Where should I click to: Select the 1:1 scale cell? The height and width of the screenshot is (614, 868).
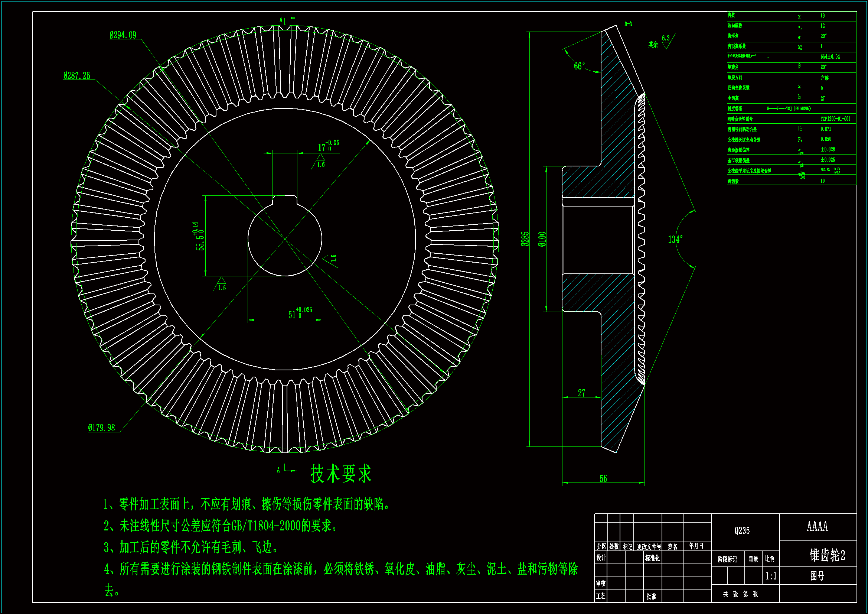click(771, 576)
